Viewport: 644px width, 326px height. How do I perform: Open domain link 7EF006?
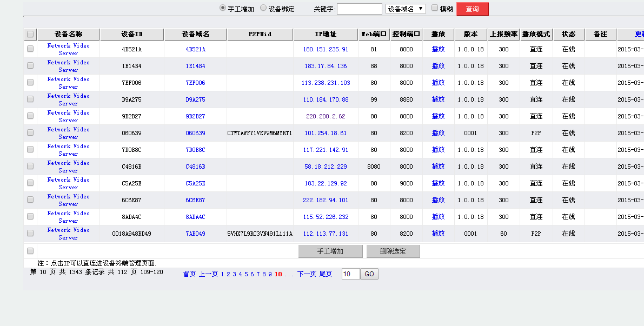[x=196, y=83]
